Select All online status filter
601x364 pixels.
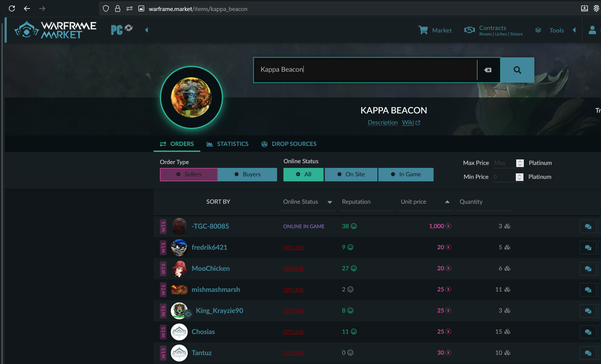[x=304, y=174]
